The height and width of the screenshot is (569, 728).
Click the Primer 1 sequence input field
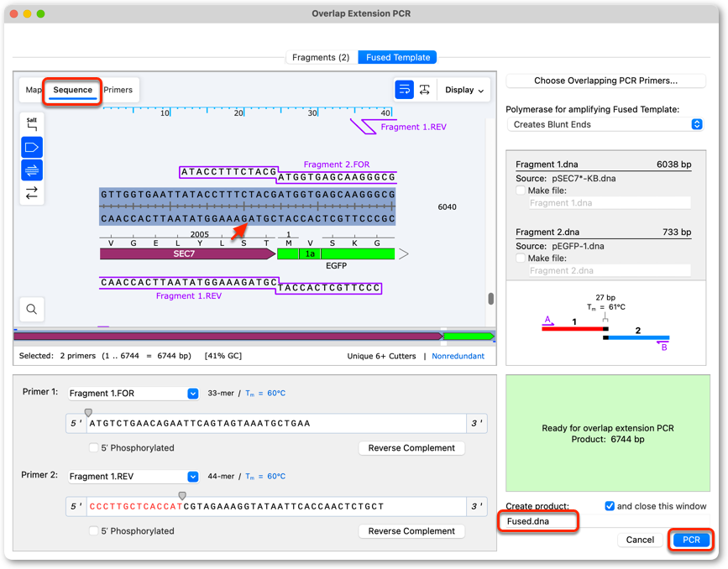pyautogui.click(x=276, y=423)
